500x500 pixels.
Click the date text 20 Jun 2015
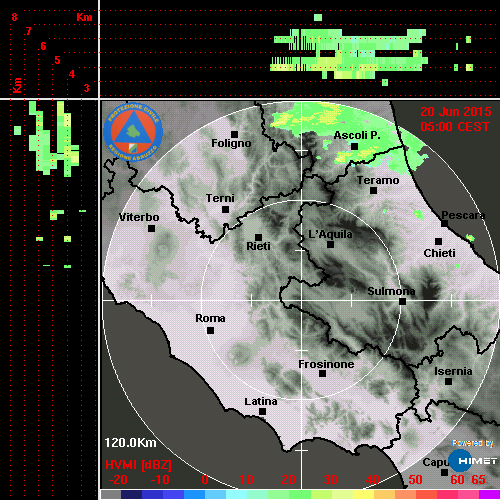point(456,112)
